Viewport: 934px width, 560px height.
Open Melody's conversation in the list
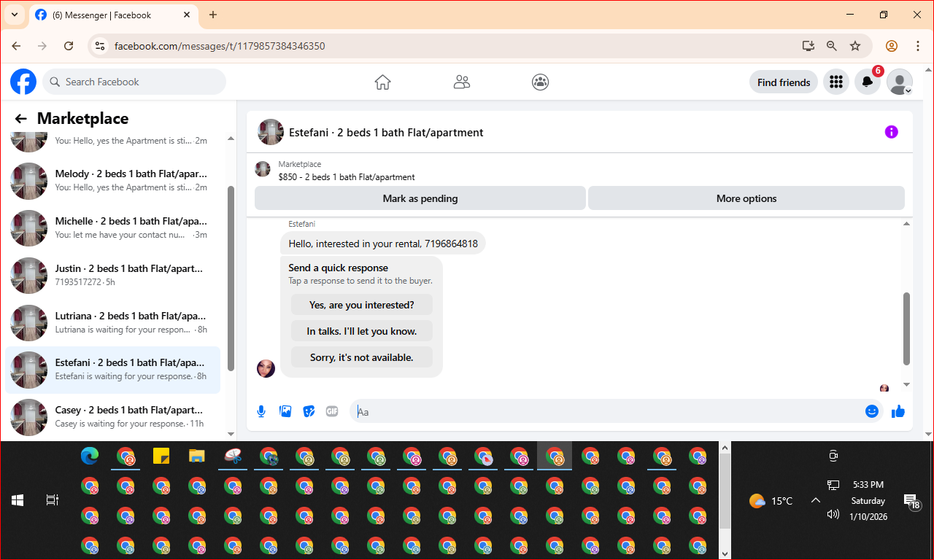click(113, 181)
